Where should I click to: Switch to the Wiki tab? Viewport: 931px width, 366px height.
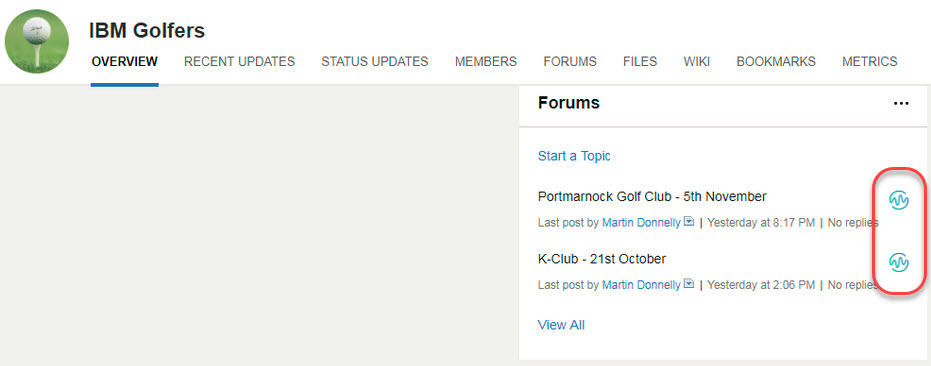[696, 62]
